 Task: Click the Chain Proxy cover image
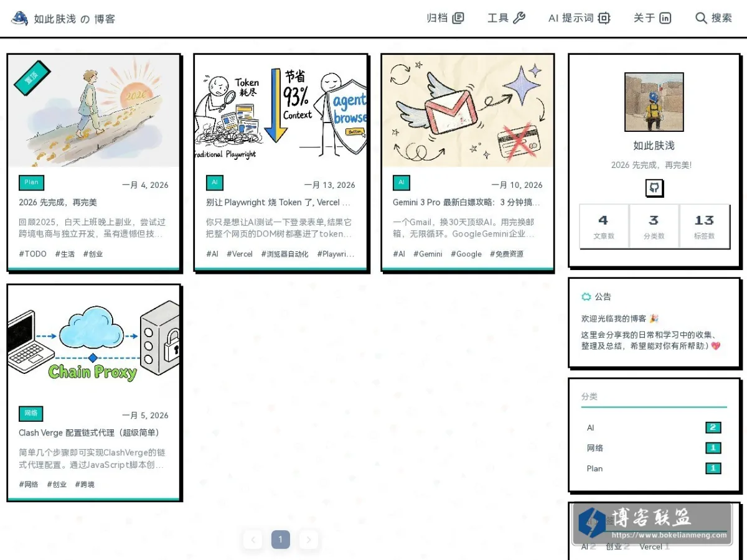(93, 342)
